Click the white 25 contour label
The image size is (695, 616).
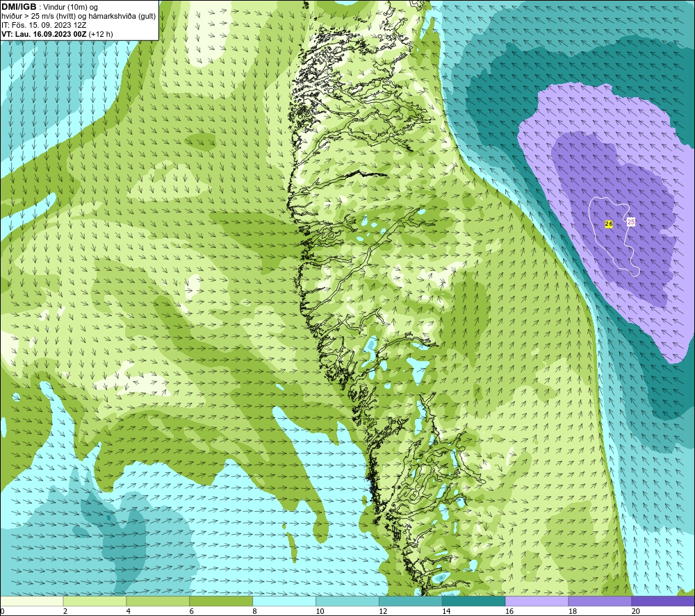coord(631,222)
